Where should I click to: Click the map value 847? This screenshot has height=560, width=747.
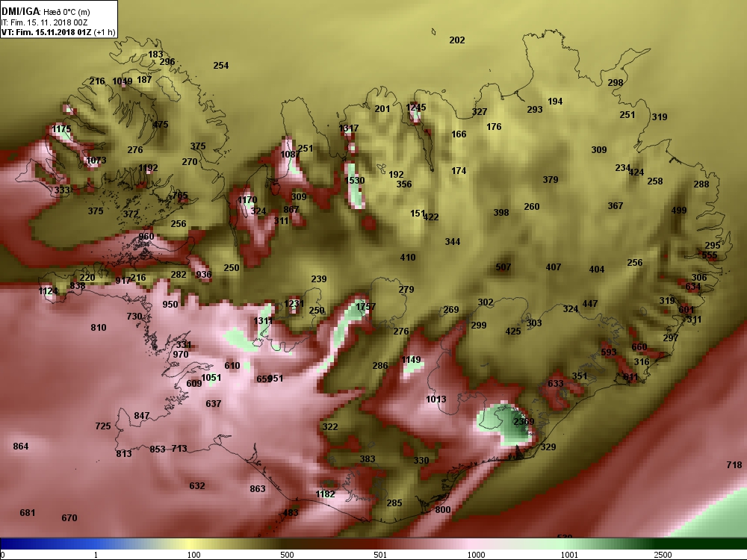(141, 416)
